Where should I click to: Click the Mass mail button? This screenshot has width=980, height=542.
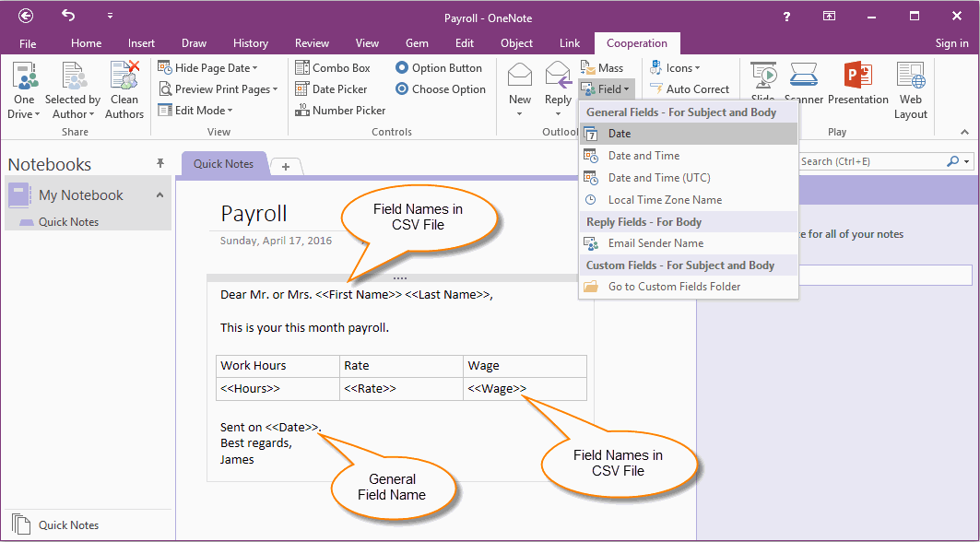point(603,68)
